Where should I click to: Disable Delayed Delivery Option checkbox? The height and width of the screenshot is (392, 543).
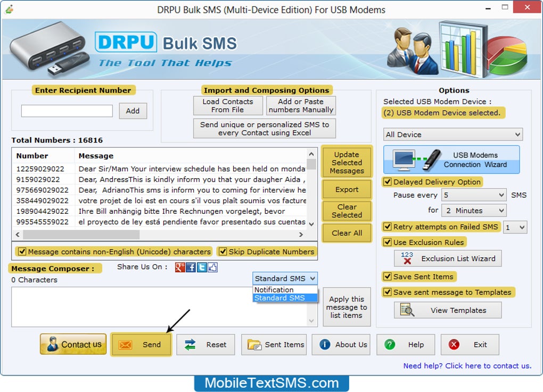coord(388,182)
